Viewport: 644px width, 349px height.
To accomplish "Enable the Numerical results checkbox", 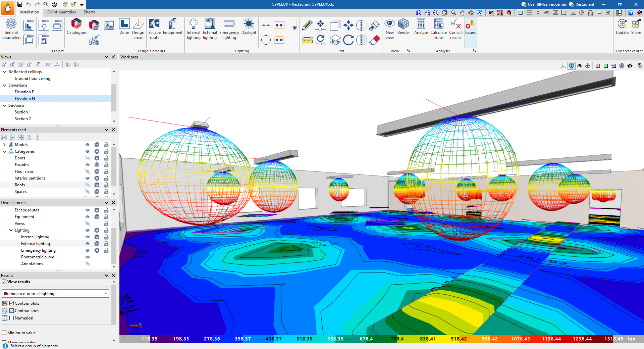I will point(12,318).
